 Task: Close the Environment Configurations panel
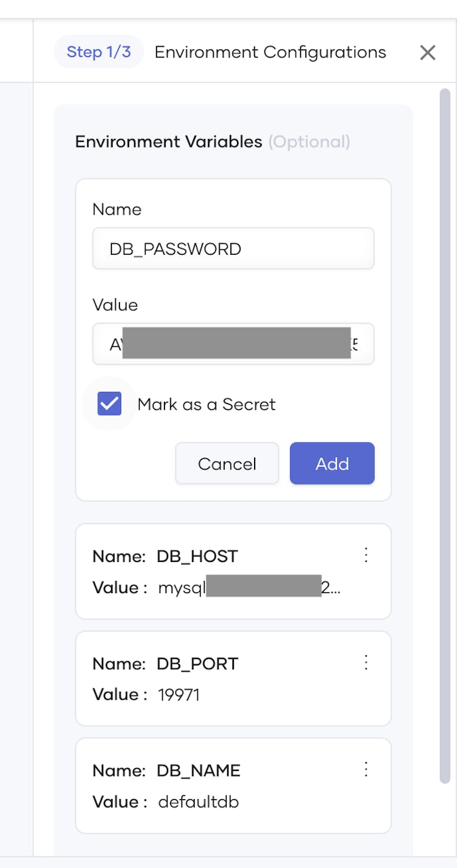pyautogui.click(x=428, y=53)
